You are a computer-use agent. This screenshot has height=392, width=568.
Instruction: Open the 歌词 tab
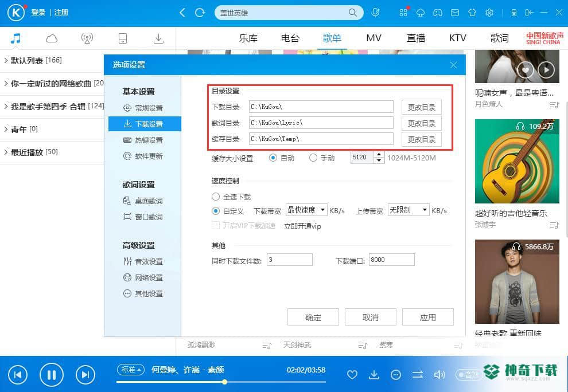(x=500, y=38)
